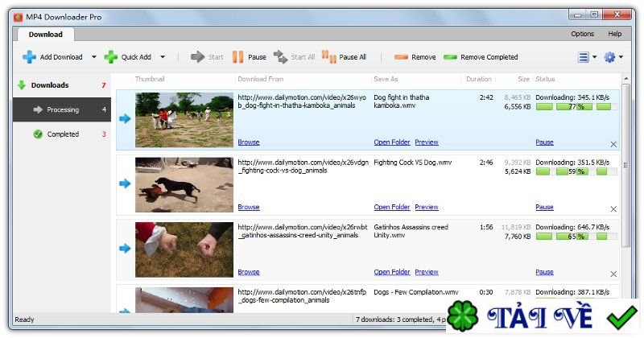Click the Pause All icon

(329, 56)
